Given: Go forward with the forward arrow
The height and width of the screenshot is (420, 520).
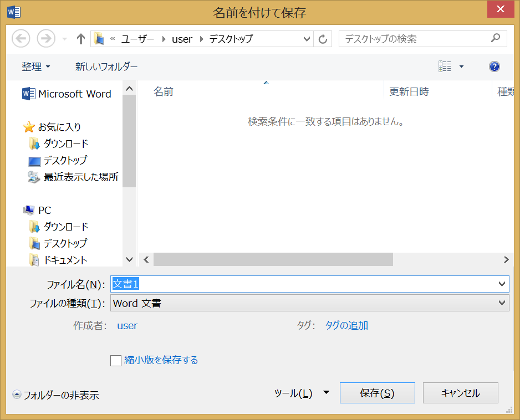Looking at the screenshot, I should [x=46, y=38].
